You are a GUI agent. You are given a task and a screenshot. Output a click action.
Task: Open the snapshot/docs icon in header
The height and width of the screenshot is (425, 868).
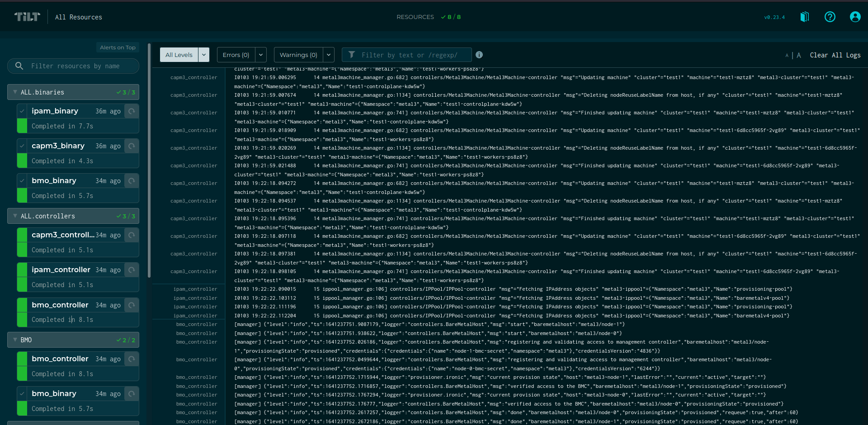pyautogui.click(x=805, y=17)
